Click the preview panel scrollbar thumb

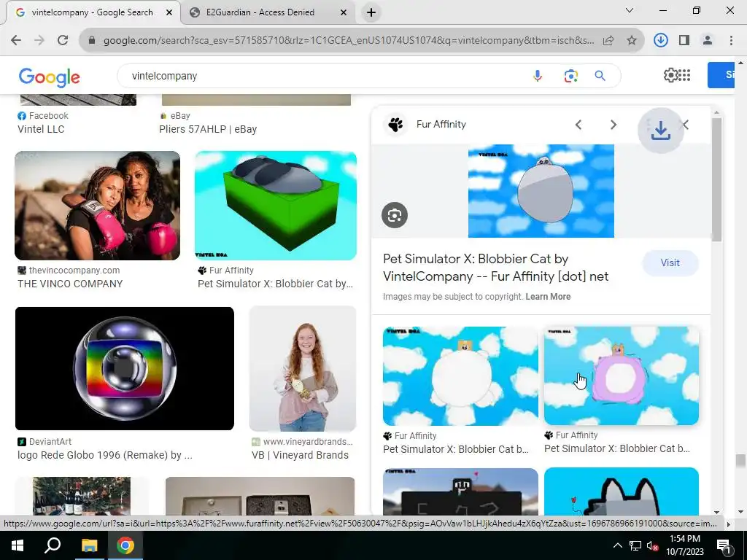(x=716, y=179)
